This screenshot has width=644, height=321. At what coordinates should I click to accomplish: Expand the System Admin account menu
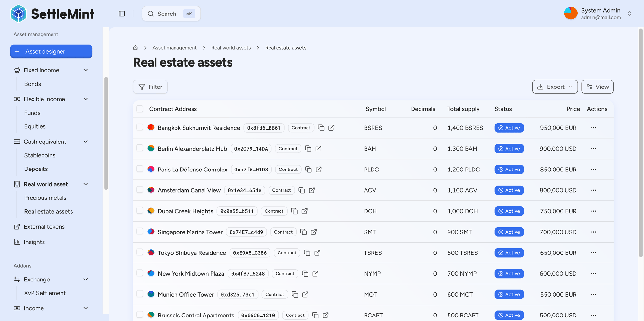tap(630, 14)
